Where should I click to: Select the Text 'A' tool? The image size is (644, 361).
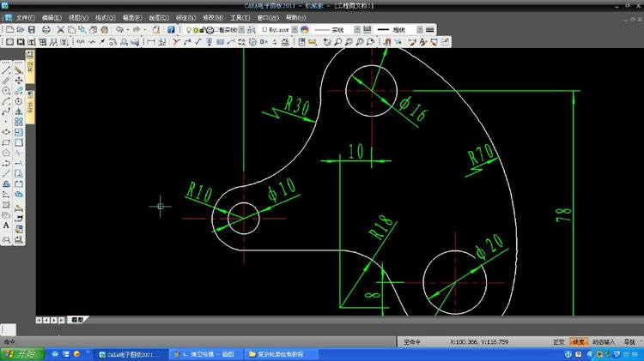click(x=6, y=226)
